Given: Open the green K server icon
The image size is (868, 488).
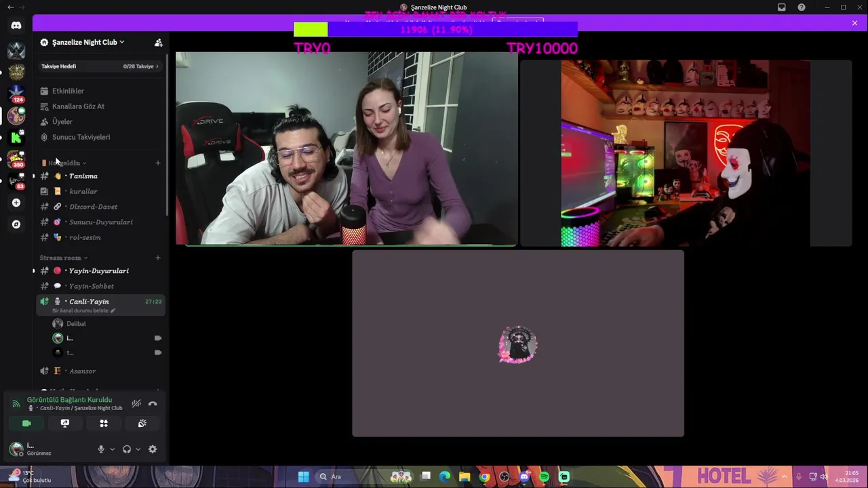Looking at the screenshot, I should tap(16, 138).
